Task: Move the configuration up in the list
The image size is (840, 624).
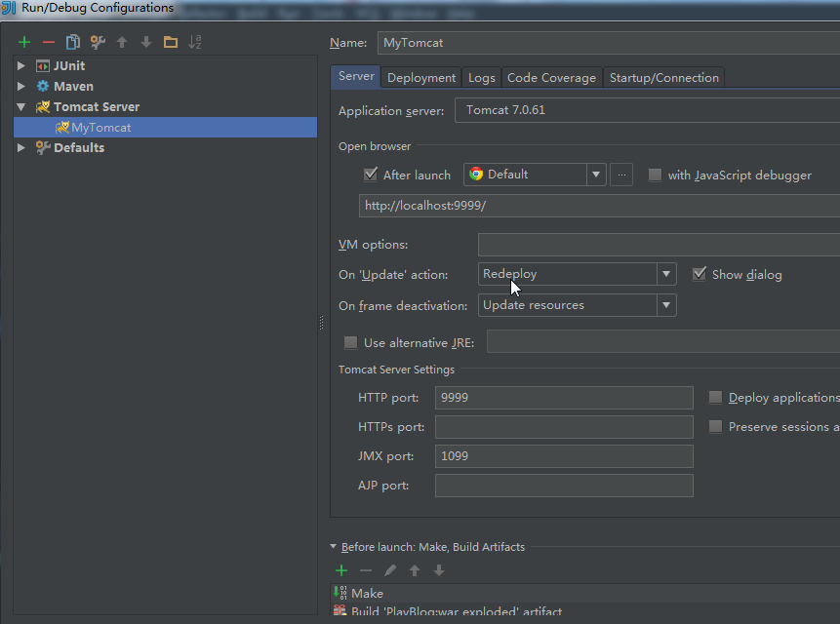Action: (122, 42)
